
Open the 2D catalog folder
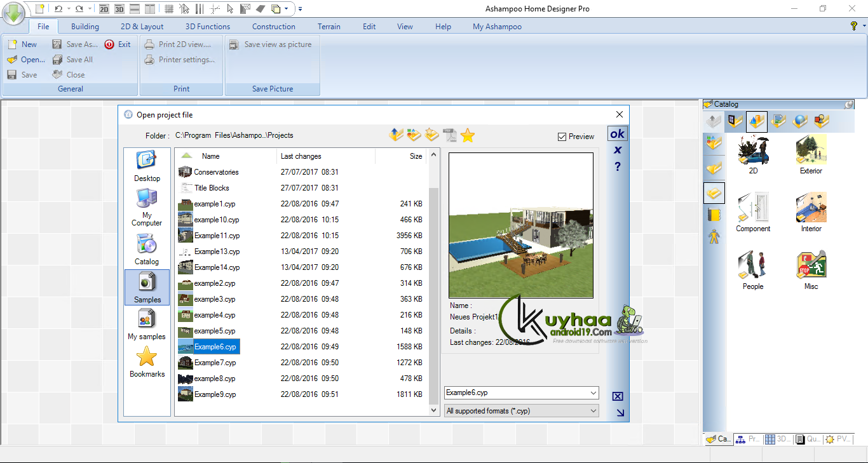coord(753,155)
